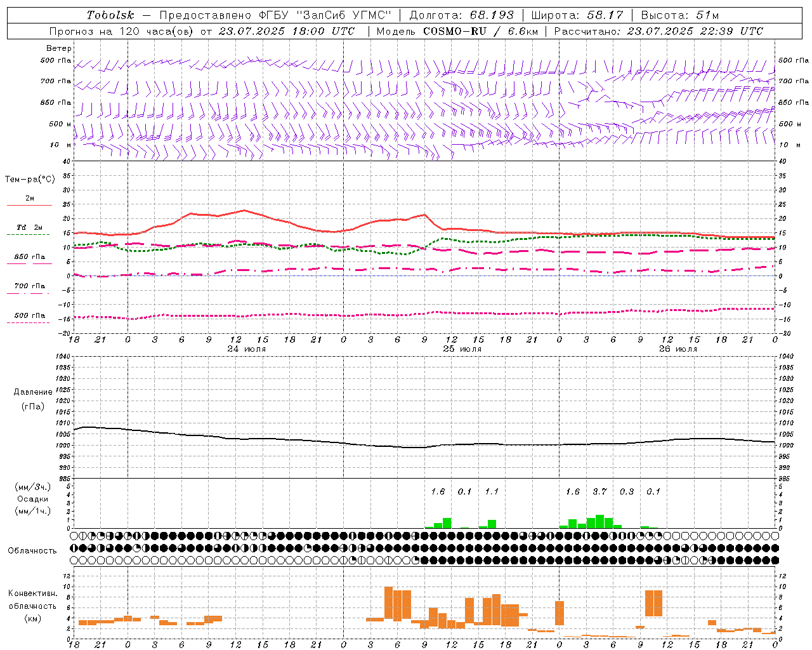Click the "Рассчитано: 23.07.2025 22:39 UTC" text
Viewport: 812px width, 650px height.
pyautogui.click(x=658, y=31)
